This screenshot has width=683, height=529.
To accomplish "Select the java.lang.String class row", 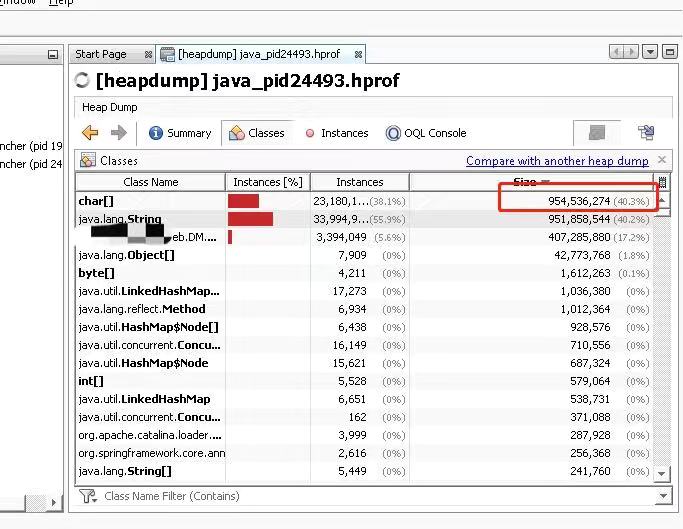I will coord(364,219).
